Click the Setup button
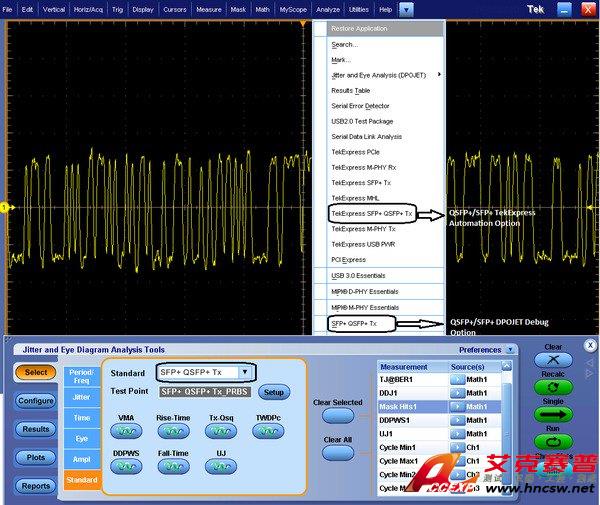600x505 pixels. pos(274,392)
